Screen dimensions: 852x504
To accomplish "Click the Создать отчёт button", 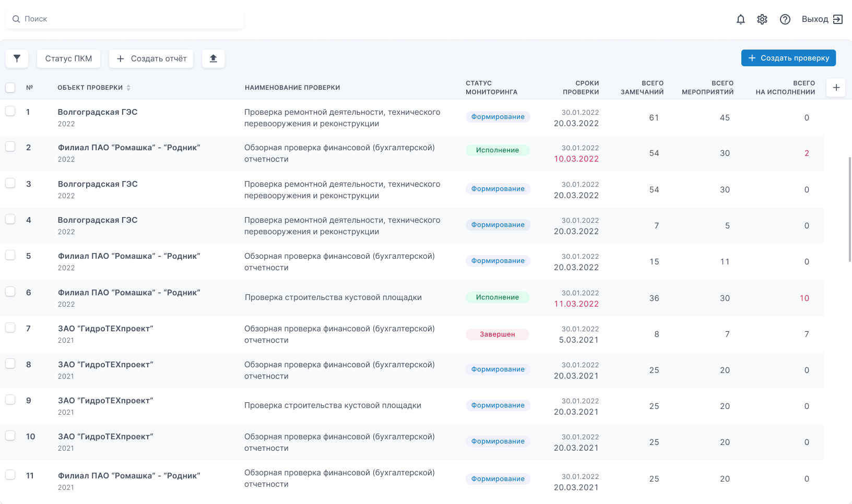I will click(151, 58).
